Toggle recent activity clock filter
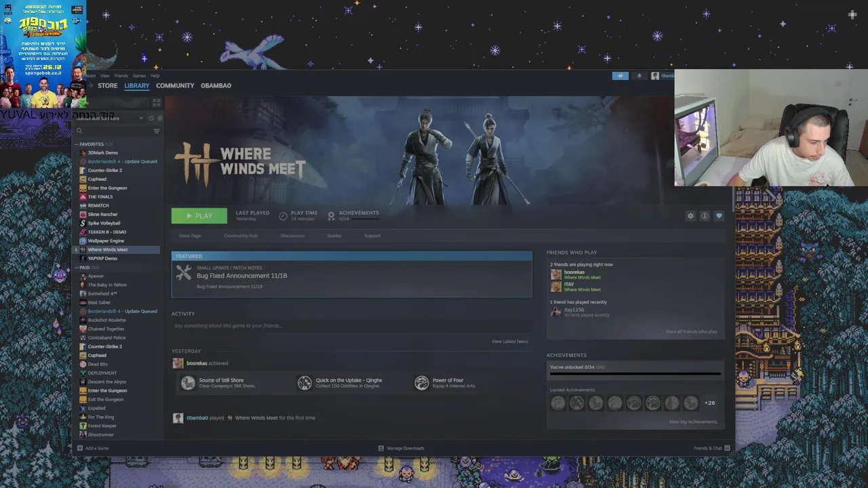Image resolution: width=868 pixels, height=488 pixels. point(151,118)
